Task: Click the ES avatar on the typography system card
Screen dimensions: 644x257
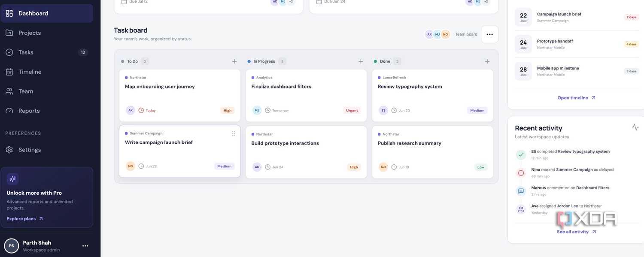Action: (x=383, y=110)
